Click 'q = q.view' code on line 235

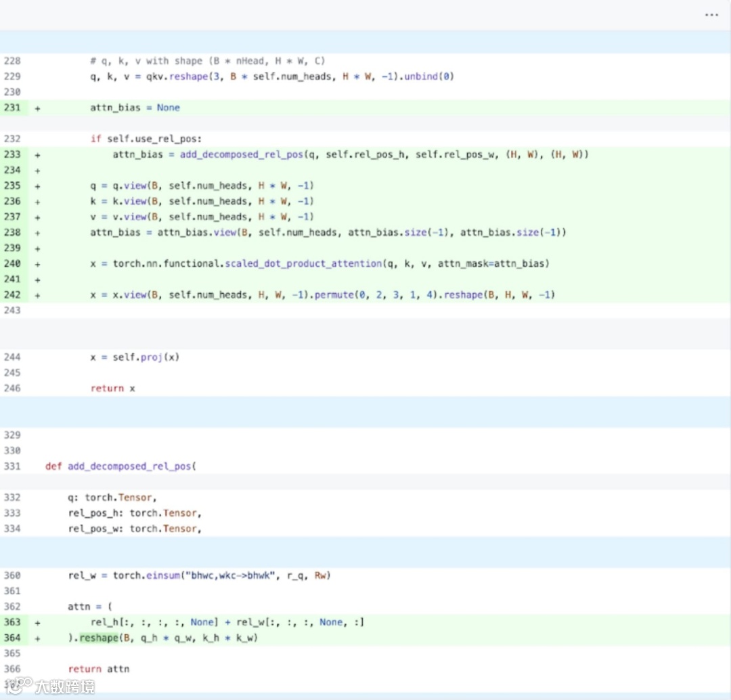(x=118, y=185)
